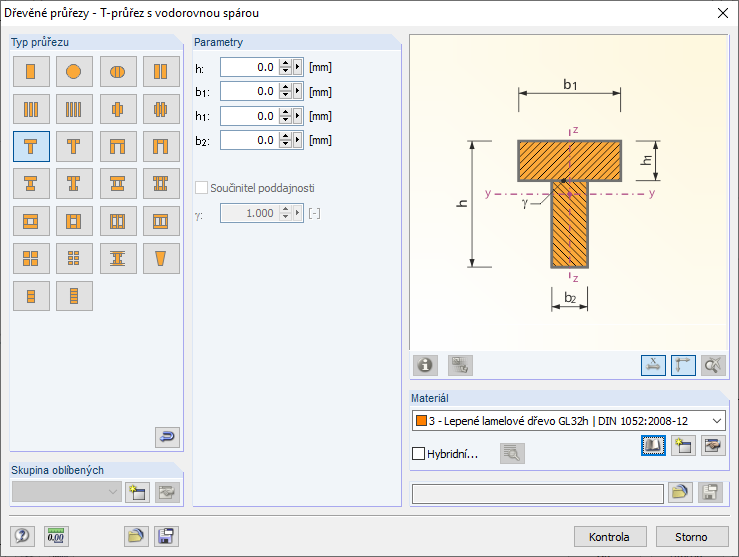Click the reset arrow under section types
This screenshot has width=739, height=557.
[x=167, y=437]
